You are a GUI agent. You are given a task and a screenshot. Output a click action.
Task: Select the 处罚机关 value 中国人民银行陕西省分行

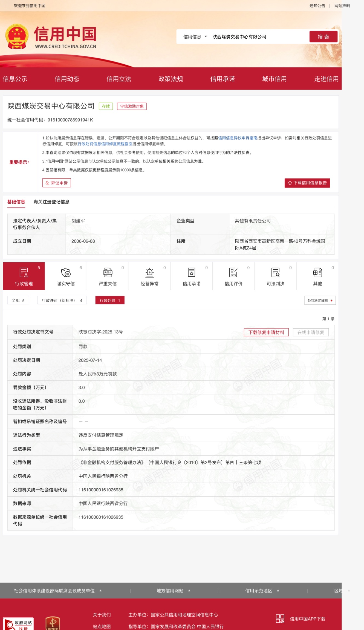103,476
